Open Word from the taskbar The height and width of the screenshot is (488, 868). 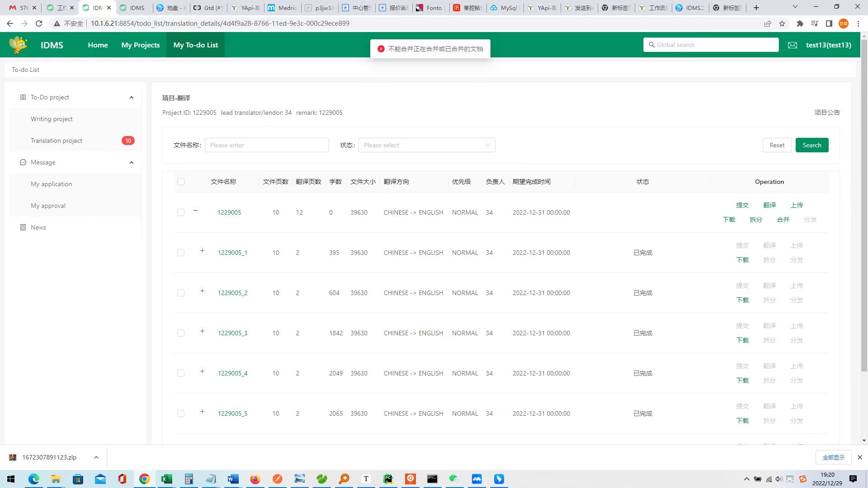[233, 479]
